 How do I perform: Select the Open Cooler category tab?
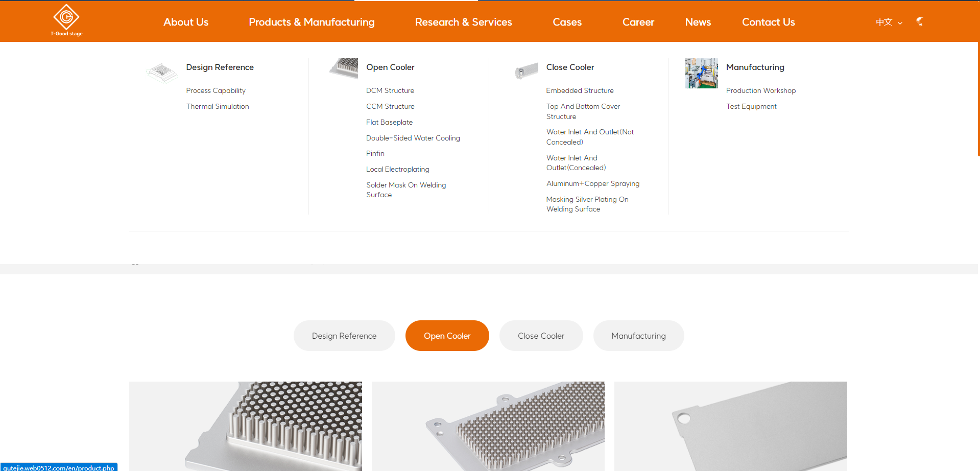click(x=447, y=336)
